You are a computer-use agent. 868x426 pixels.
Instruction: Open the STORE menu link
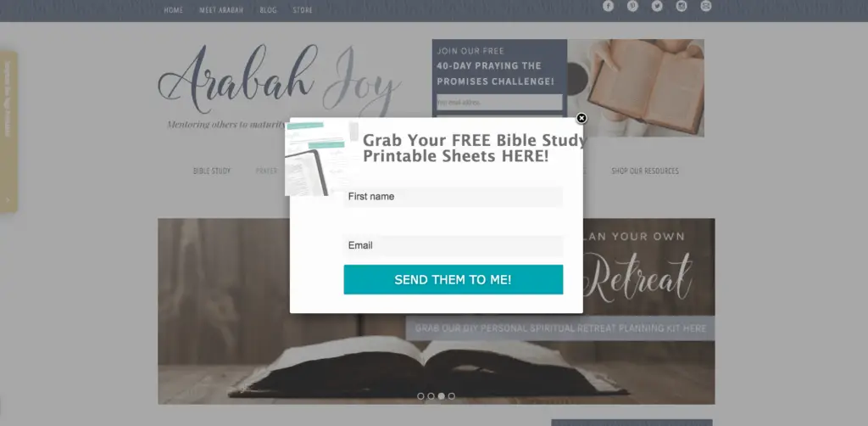(303, 10)
